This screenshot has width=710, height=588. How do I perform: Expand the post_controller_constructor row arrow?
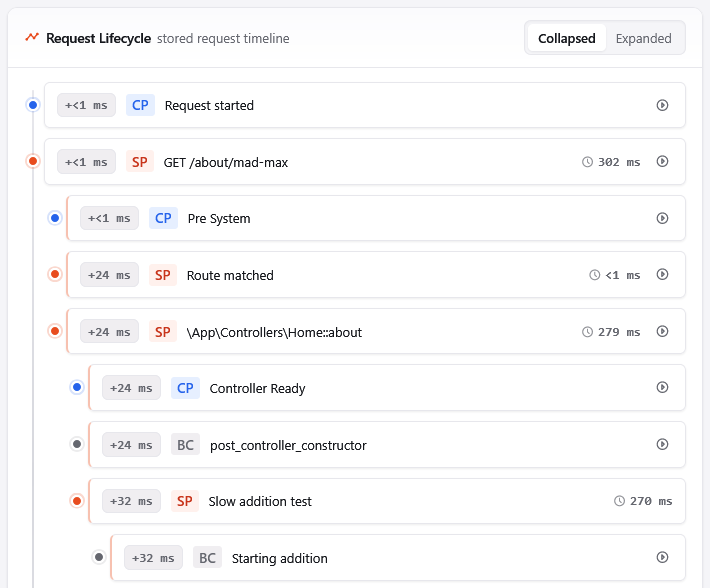pos(662,444)
